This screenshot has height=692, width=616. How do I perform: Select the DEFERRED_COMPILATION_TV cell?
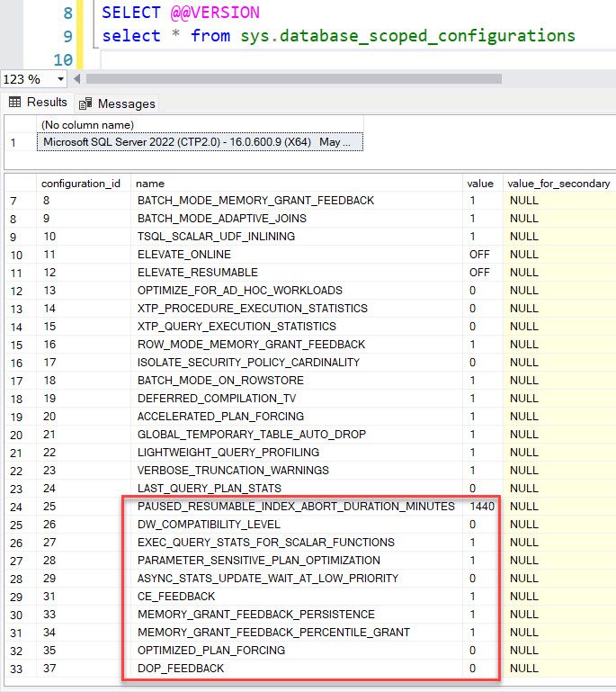[x=297, y=399]
